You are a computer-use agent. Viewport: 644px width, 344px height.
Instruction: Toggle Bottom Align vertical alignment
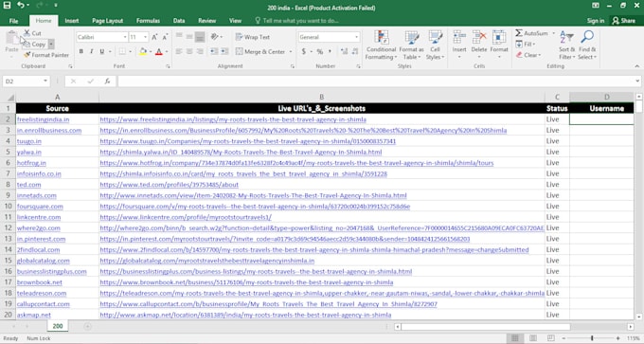pyautogui.click(x=200, y=37)
